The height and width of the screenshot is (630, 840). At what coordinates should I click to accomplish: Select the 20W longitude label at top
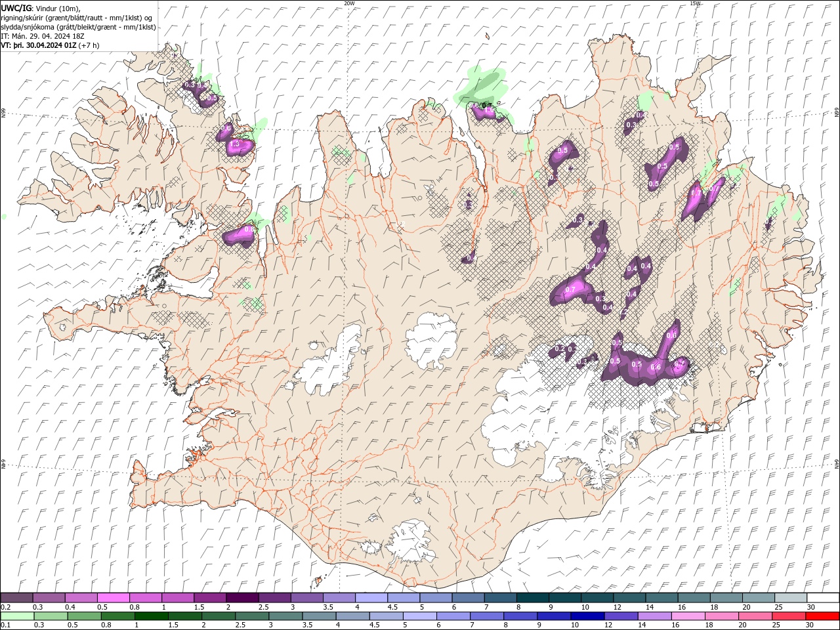pos(349,3)
